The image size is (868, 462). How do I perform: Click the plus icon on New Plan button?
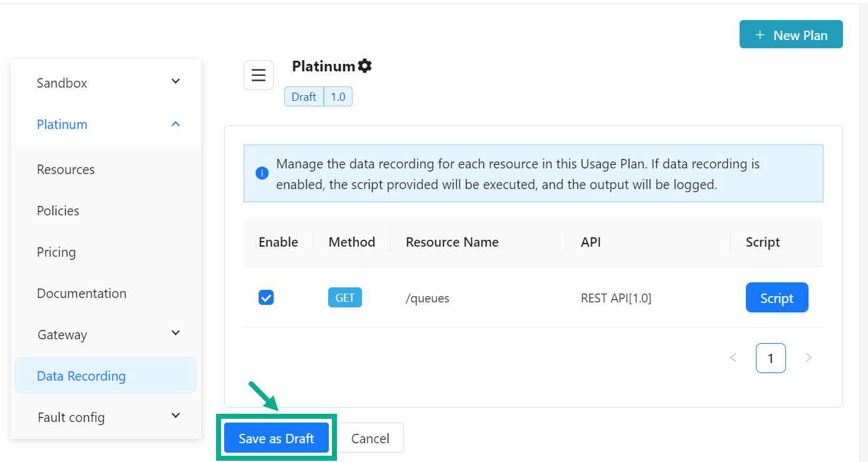[761, 34]
